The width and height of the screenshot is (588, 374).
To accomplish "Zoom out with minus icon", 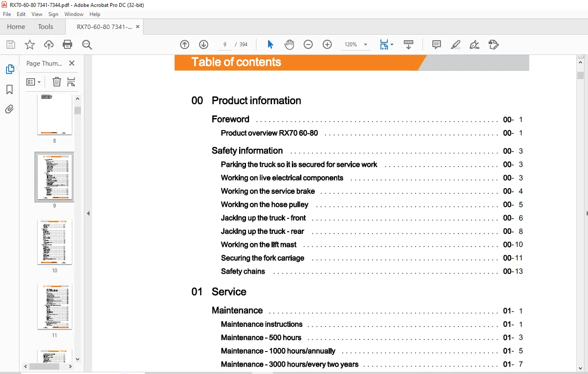I will [308, 45].
